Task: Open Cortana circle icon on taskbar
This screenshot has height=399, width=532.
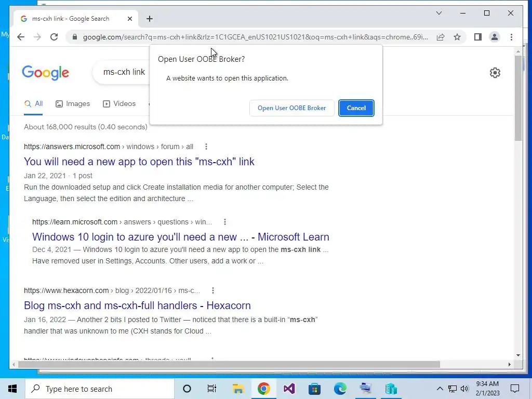Action: tap(187, 389)
